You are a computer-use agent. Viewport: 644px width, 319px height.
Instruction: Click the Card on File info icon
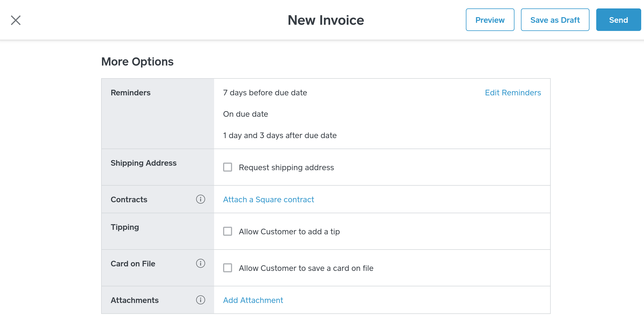coord(200,264)
